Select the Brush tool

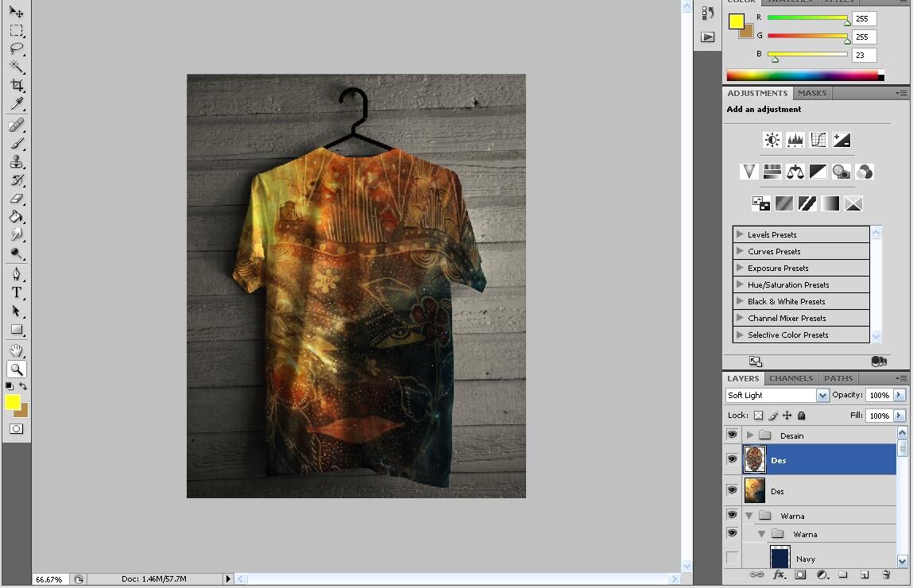(x=17, y=143)
